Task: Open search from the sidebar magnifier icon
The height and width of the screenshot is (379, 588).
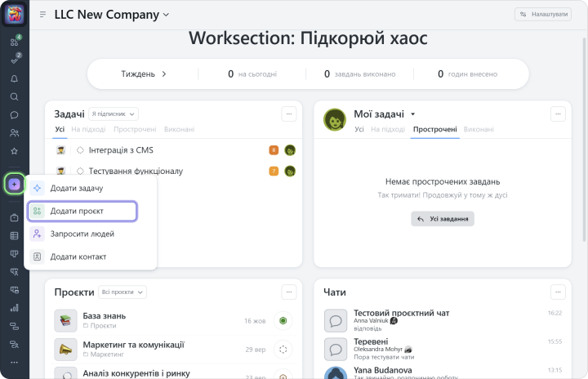Action: [14, 96]
